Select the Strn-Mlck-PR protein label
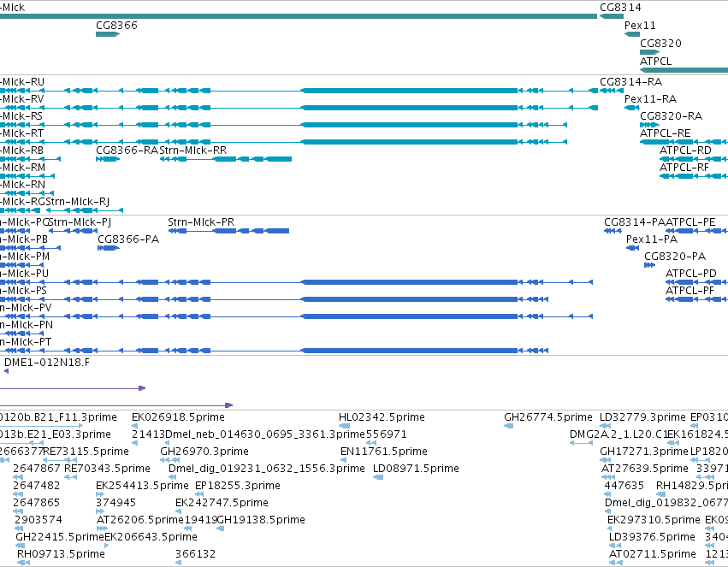This screenshot has width=728, height=567. [x=201, y=221]
